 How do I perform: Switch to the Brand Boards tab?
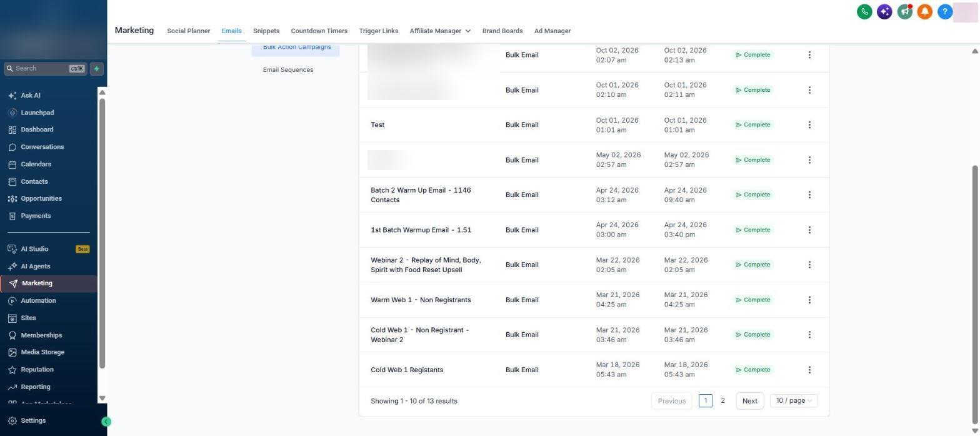click(x=502, y=31)
